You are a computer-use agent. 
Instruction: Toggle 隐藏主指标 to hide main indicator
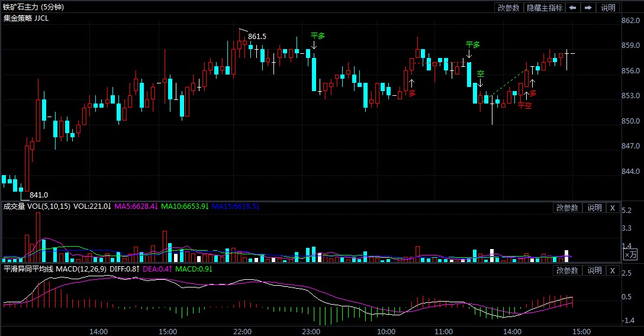tap(544, 8)
